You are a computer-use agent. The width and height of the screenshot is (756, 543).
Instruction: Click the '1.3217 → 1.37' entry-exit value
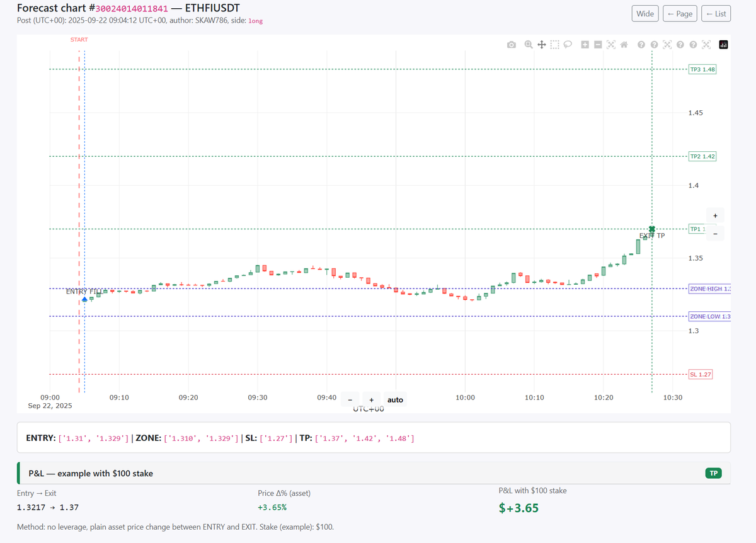pos(48,506)
